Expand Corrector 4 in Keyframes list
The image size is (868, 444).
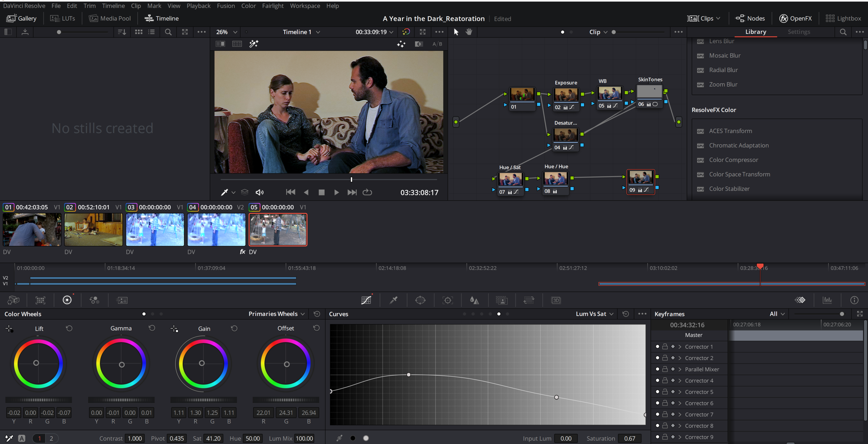click(x=679, y=381)
